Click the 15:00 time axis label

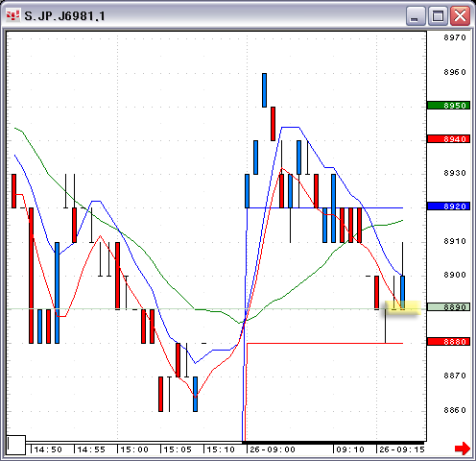[134, 449]
